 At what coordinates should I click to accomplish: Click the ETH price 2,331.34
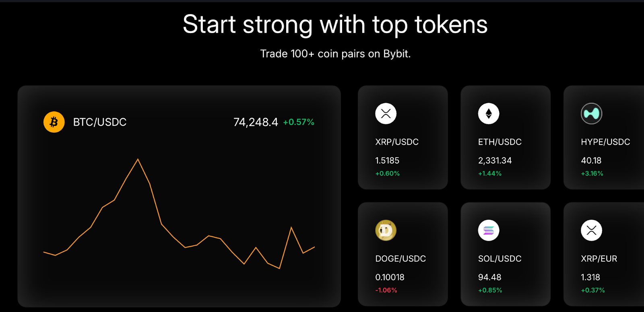(495, 160)
